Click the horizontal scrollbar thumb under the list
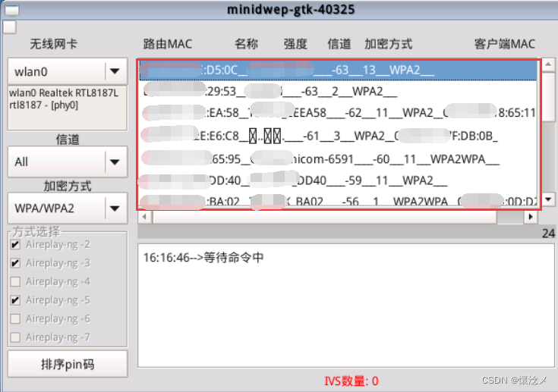The height and width of the screenshot is (392, 558). pos(324,217)
